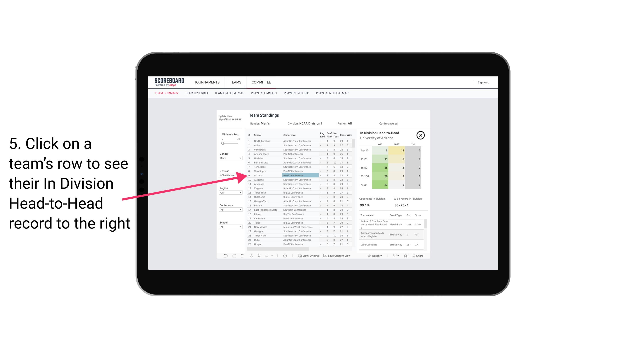Click the Save Custom View icon
This screenshot has height=346, width=644.
point(325,256)
